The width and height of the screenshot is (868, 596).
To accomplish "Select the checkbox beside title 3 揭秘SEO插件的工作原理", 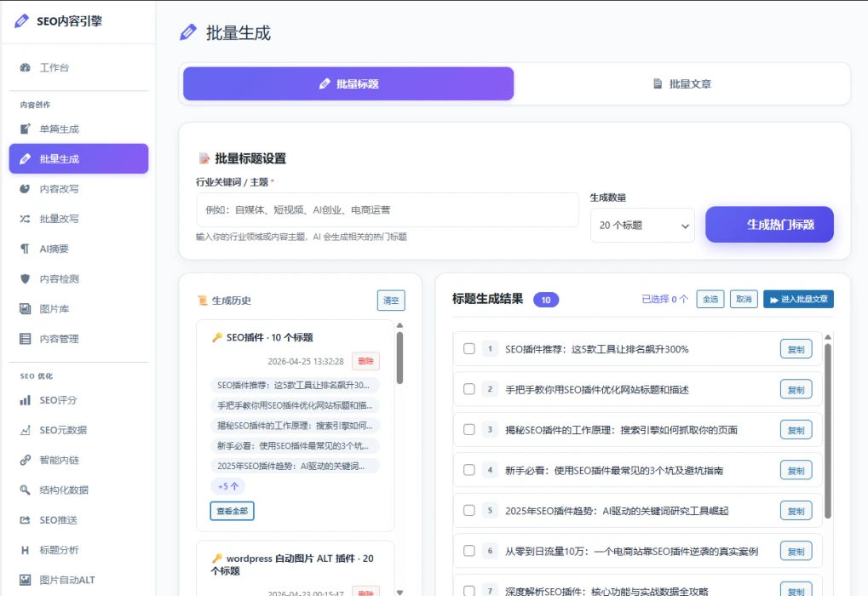I will point(468,429).
